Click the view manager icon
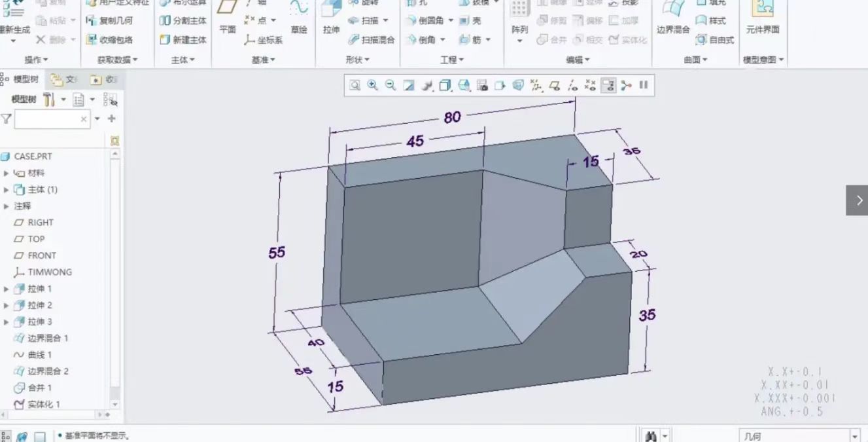This screenshot has height=442, width=868. click(x=482, y=85)
